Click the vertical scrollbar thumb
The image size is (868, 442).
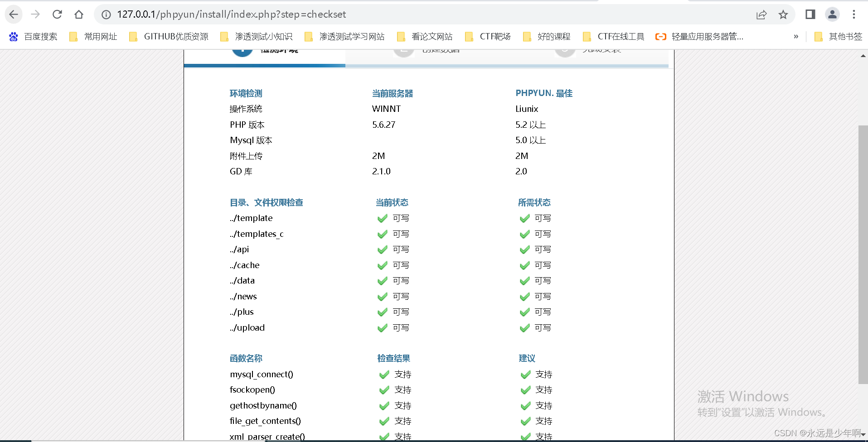[863, 255]
